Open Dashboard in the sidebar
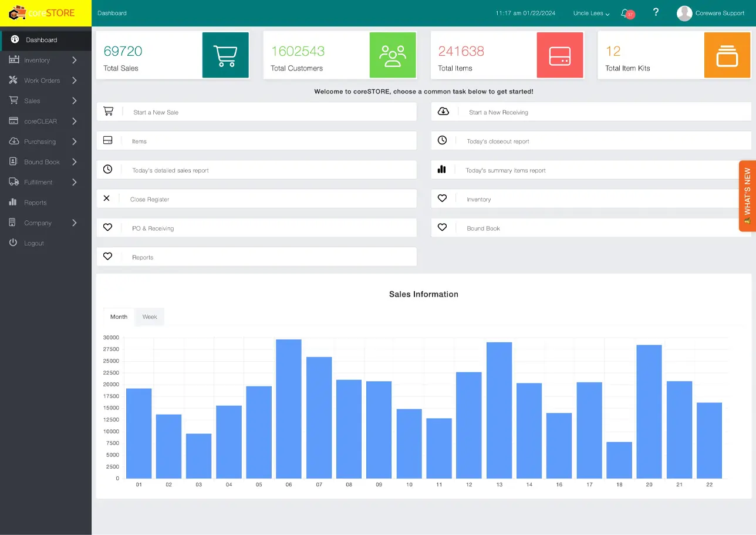The height and width of the screenshot is (535, 756). click(46, 40)
